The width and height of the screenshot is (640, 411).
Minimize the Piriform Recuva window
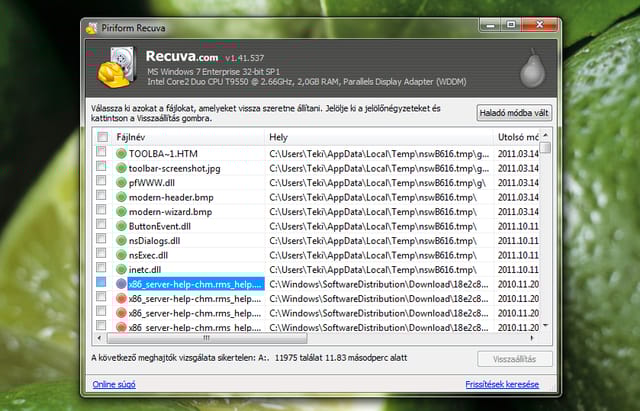coord(490,25)
